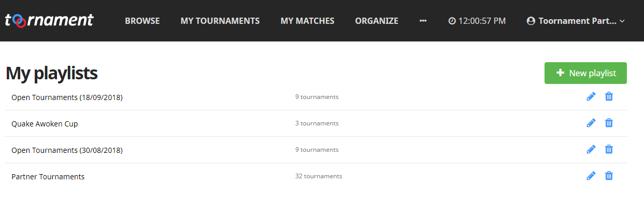Image resolution: width=644 pixels, height=199 pixels.
Task: Delete the Partner Tournaments playlist
Action: click(609, 176)
